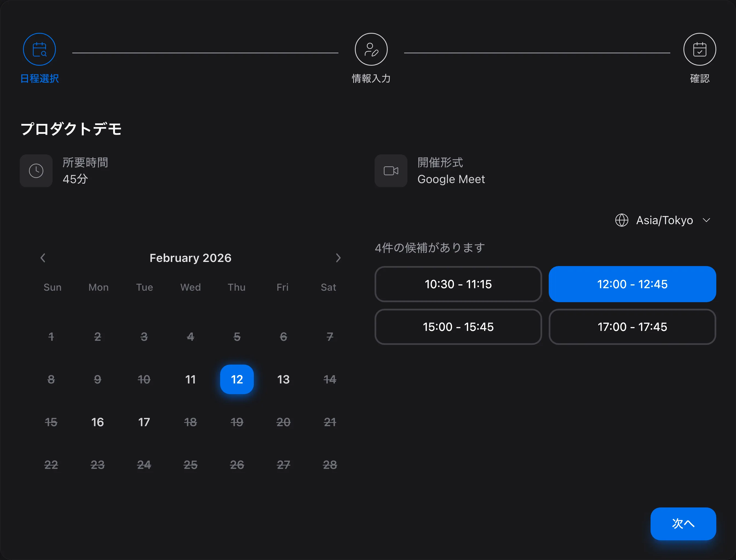Screen dimensions: 736x560
Task: Pick February 16 on the calendar
Action: 97,422
